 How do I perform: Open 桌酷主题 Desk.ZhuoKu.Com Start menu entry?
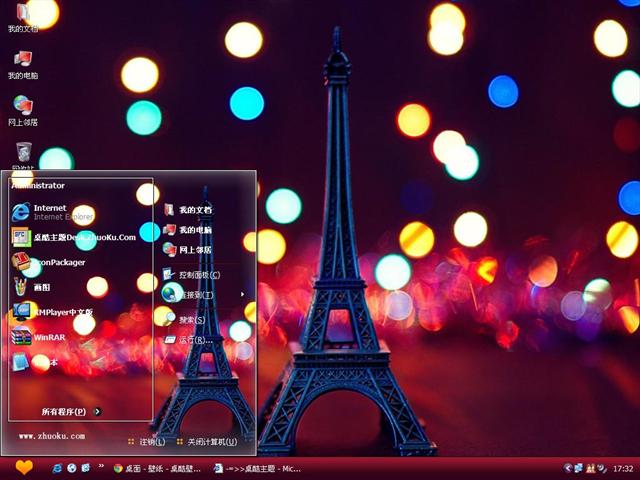(74, 237)
